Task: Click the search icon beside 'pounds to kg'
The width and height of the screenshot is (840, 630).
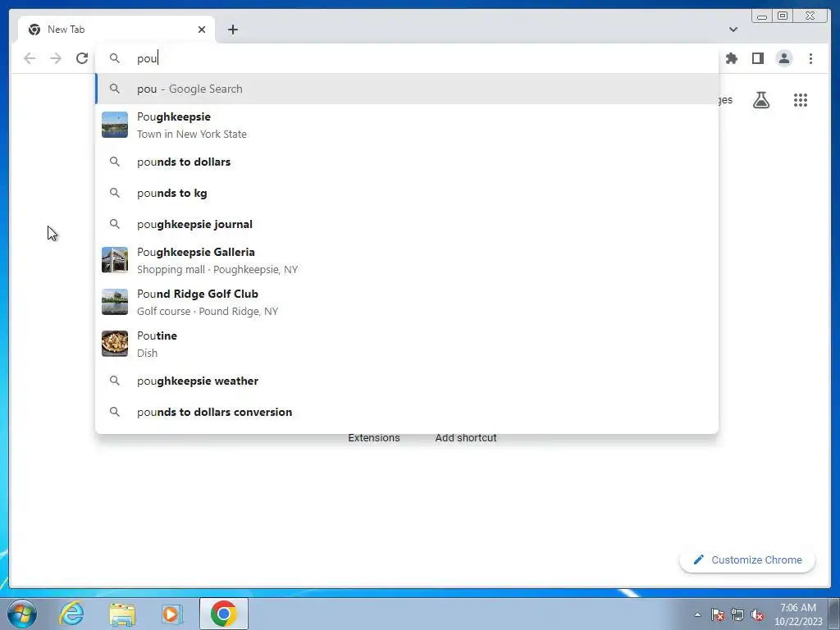Action: click(x=115, y=193)
